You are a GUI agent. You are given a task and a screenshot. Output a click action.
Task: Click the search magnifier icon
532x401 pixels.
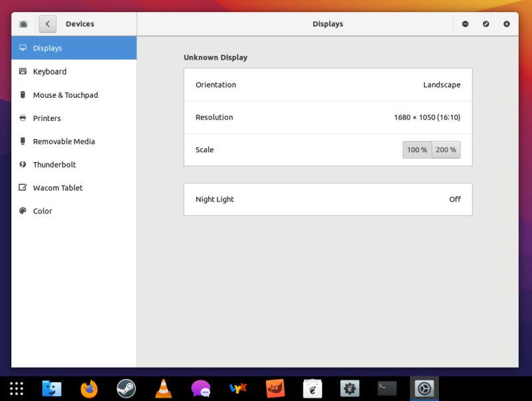click(23, 23)
